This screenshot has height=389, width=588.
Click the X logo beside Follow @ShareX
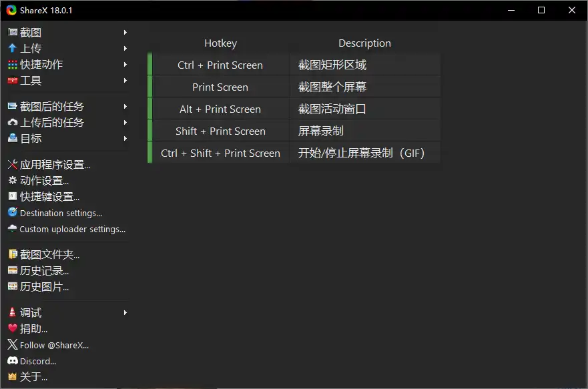coord(13,344)
